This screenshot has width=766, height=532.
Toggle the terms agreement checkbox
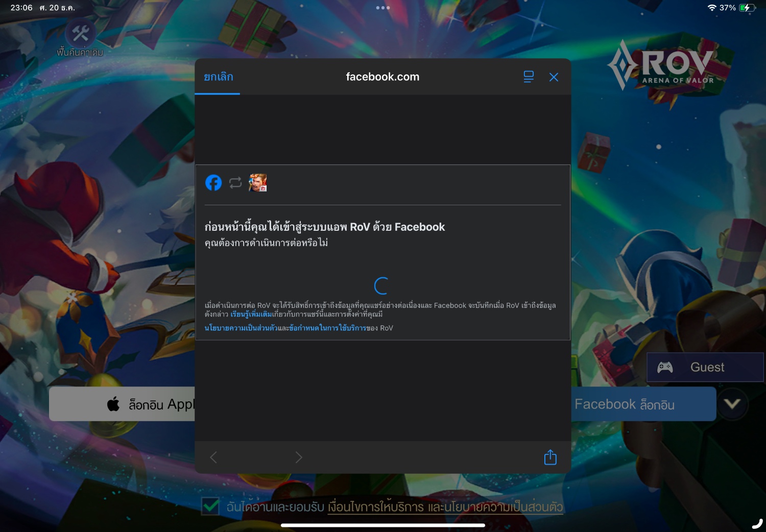210,506
